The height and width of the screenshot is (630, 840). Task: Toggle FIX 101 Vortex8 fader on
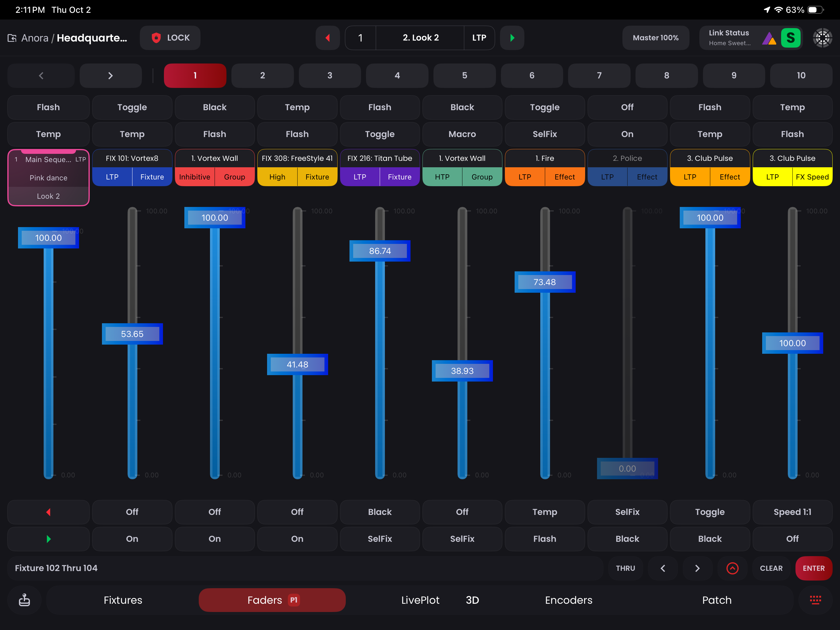pyautogui.click(x=132, y=539)
